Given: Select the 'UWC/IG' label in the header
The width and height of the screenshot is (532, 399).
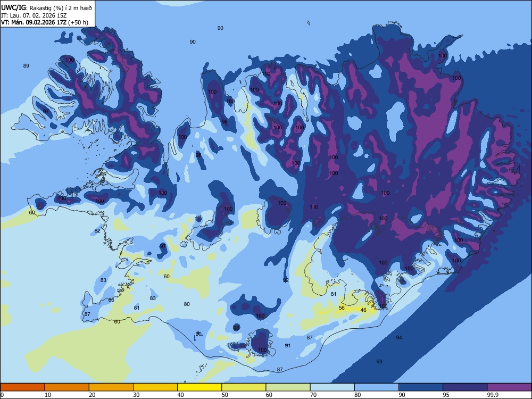Looking at the screenshot, I should 13,8.
